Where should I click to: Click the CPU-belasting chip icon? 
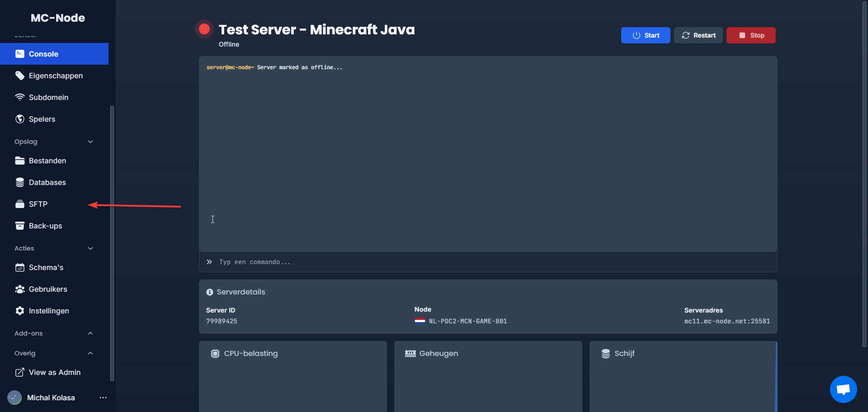215,354
